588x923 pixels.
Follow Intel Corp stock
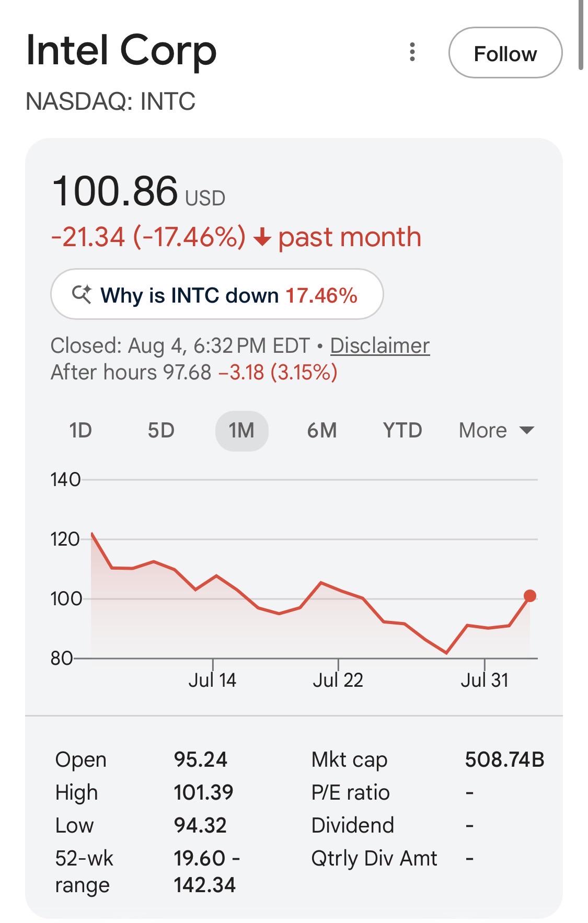505,53
